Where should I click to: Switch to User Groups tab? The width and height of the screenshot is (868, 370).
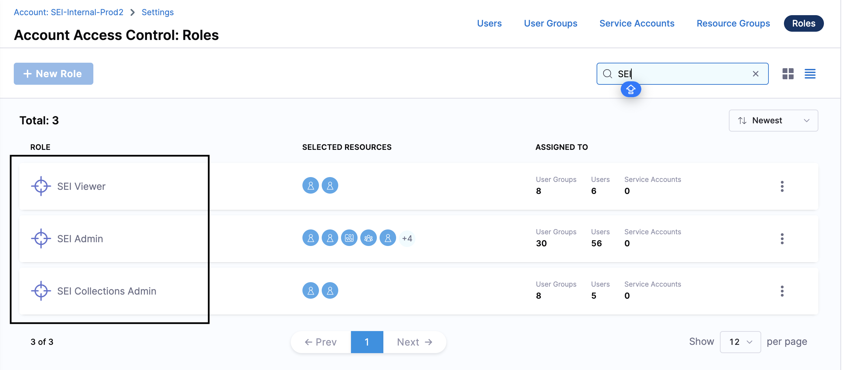coord(550,23)
